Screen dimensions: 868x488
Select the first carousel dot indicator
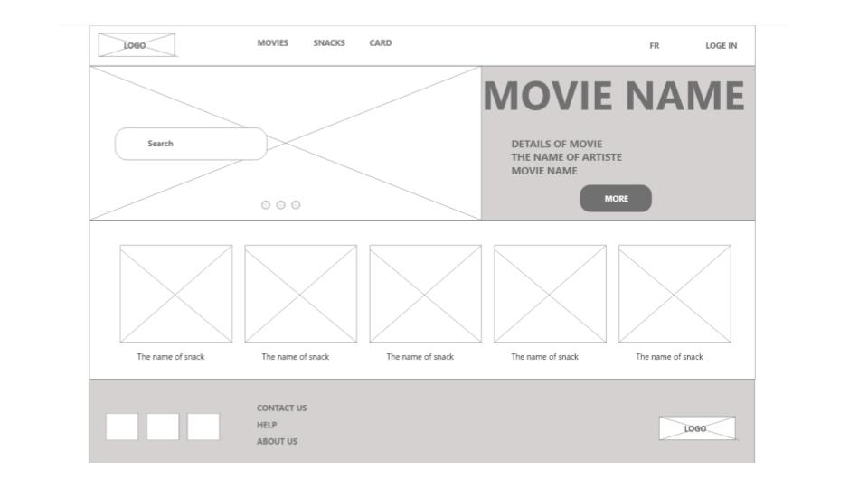tap(266, 205)
